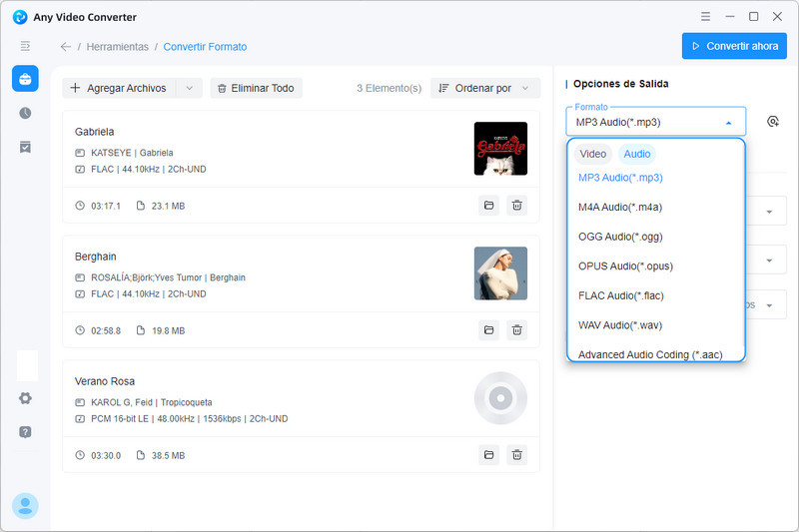Collapse the left sidebar navigation
This screenshot has width=799, height=532.
25,46
